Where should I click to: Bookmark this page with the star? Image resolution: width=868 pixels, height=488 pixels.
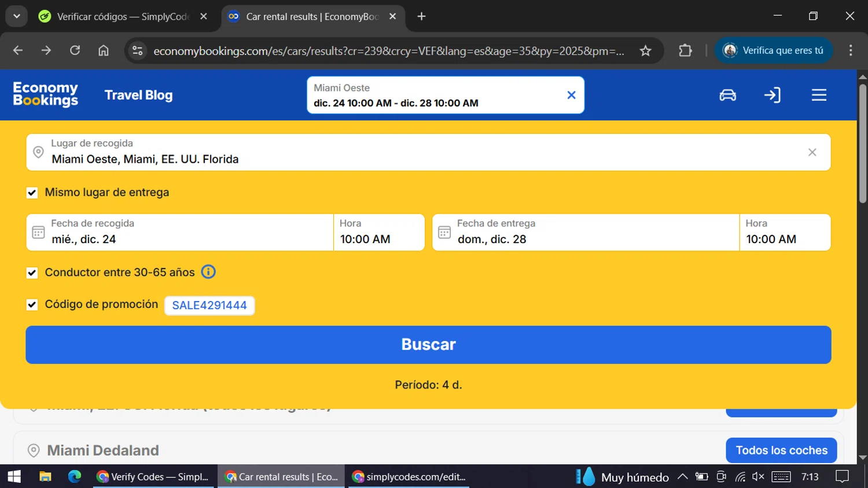(x=646, y=51)
